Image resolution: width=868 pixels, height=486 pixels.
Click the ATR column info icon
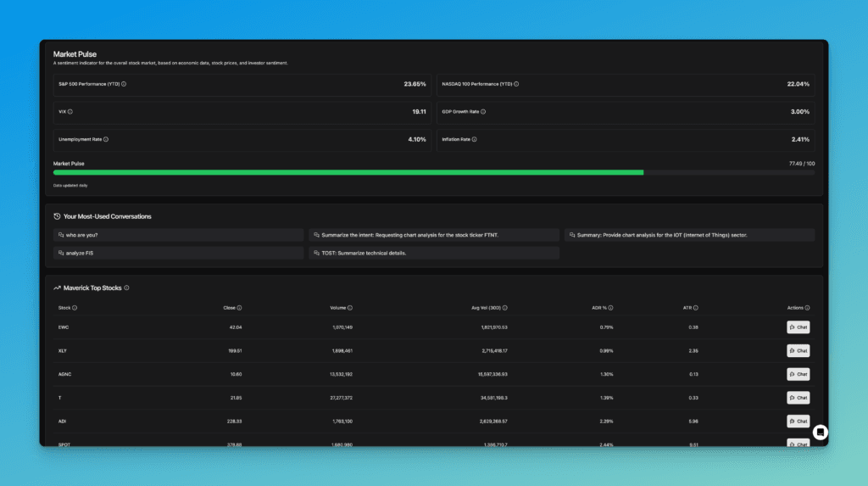coord(696,308)
